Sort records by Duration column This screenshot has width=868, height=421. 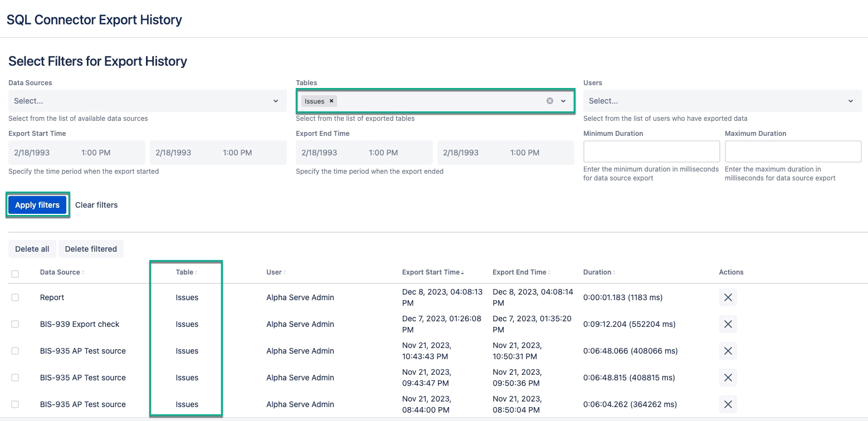[598, 272]
